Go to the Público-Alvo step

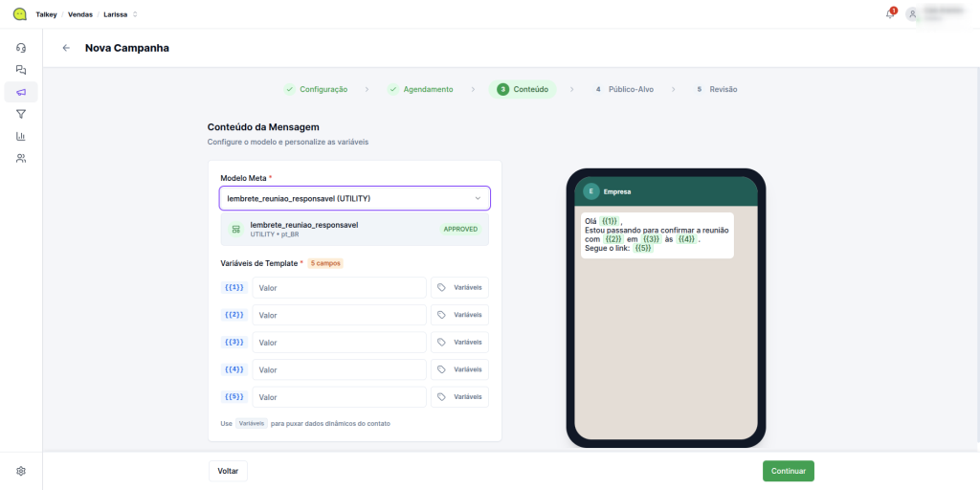click(x=623, y=89)
